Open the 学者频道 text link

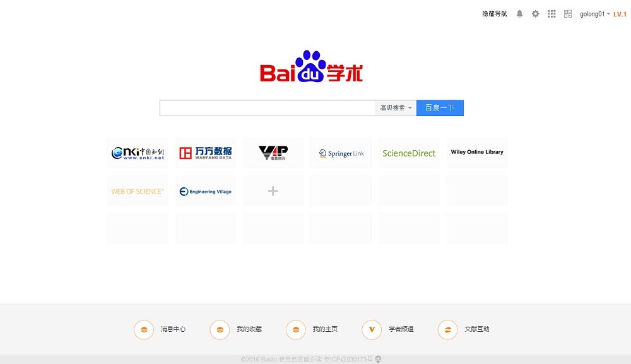click(x=401, y=329)
